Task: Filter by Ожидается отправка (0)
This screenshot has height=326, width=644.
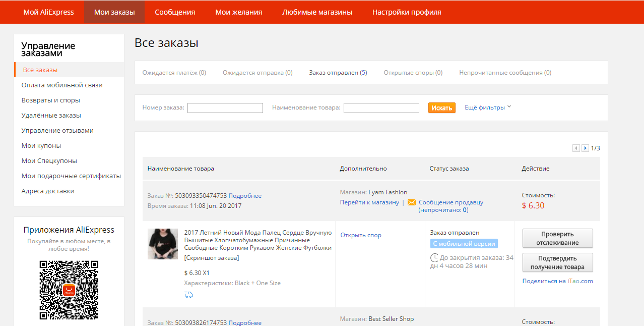Action: (257, 73)
